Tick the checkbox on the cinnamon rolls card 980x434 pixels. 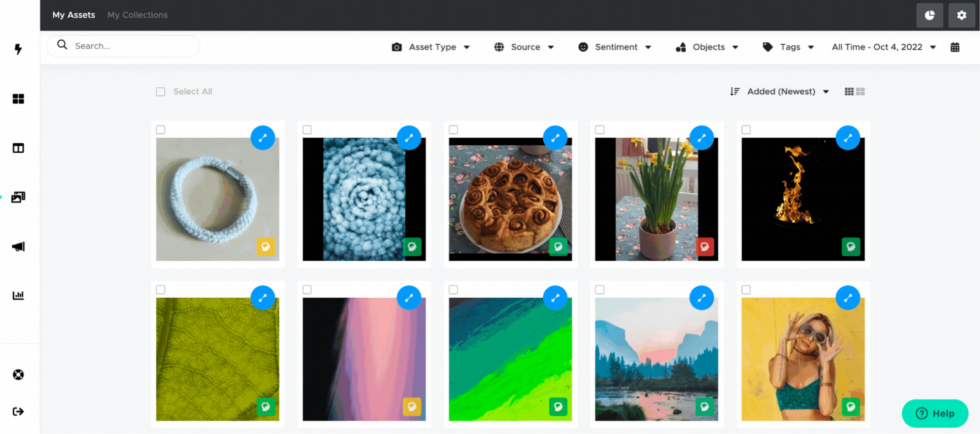453,130
